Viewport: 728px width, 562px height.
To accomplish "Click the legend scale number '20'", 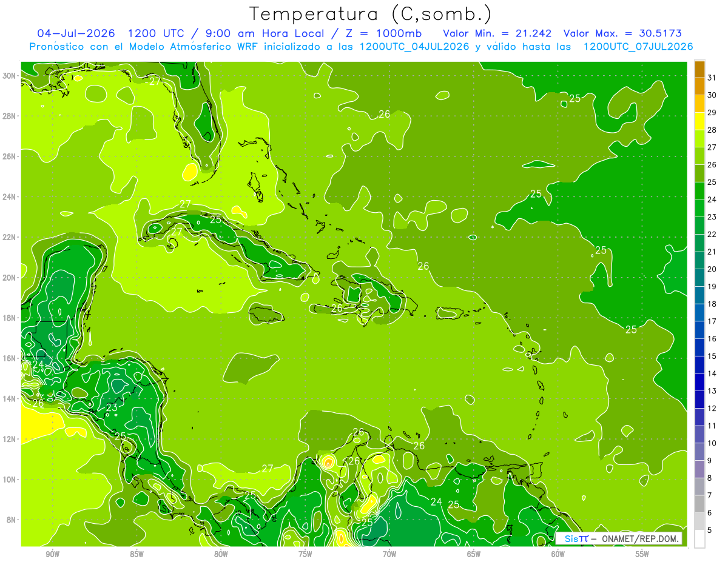I will point(712,269).
